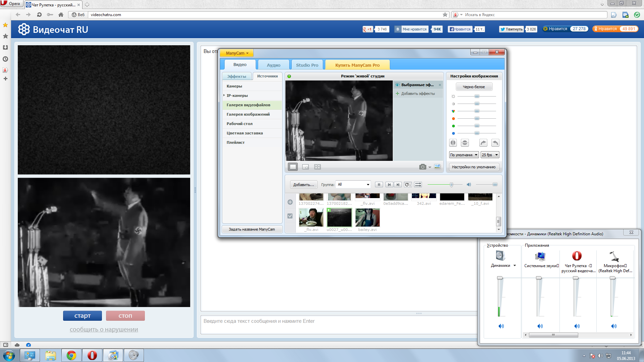Open Windows Explorer from taskbar

tap(51, 355)
